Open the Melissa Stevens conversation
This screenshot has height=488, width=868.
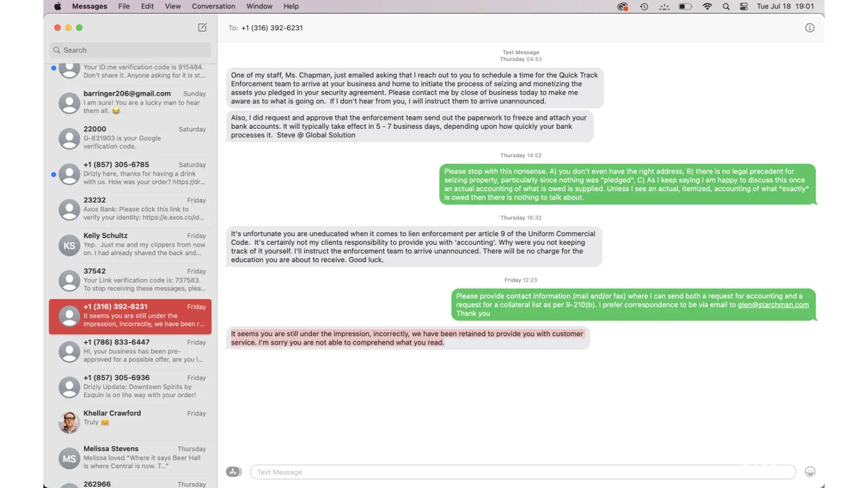130,458
